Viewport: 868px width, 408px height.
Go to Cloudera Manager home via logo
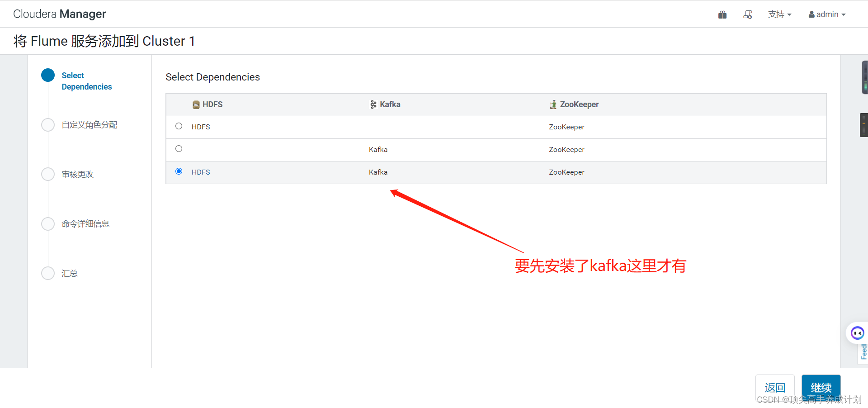point(60,14)
